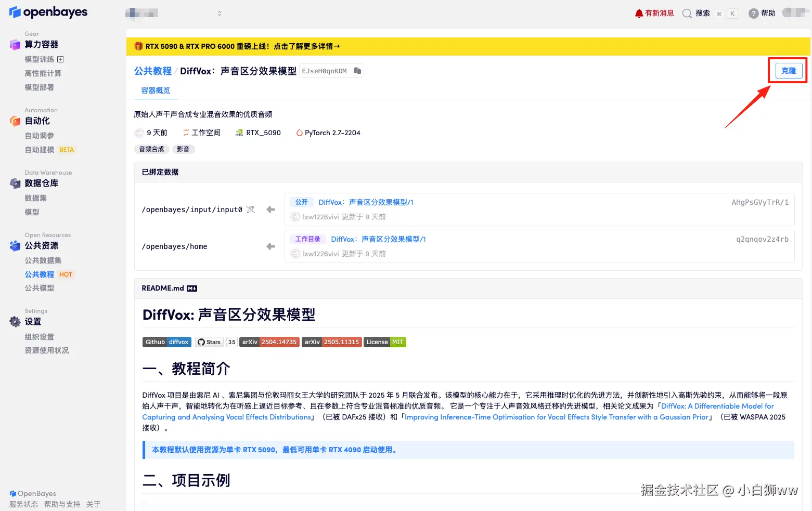Open the 自动化 section icon

[x=15, y=121]
